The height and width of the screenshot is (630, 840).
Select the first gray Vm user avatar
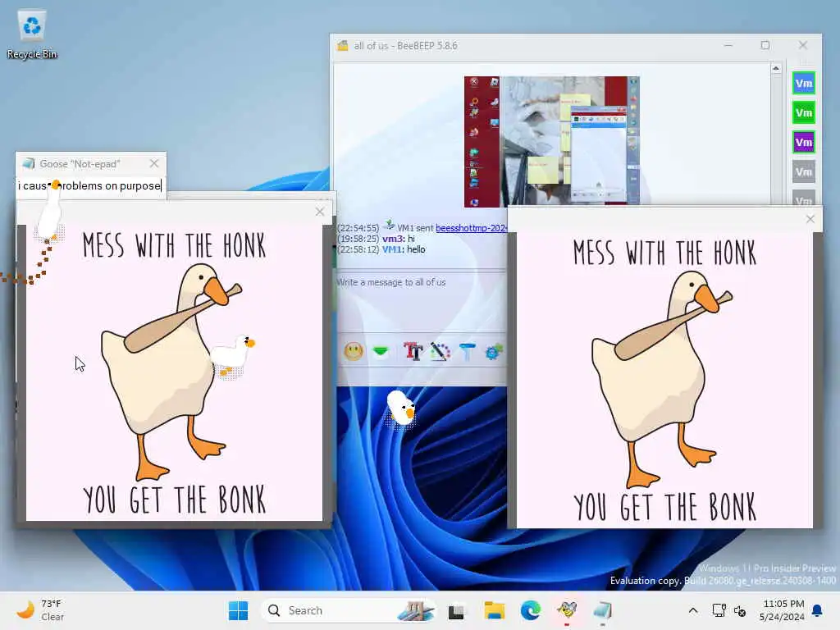click(x=804, y=172)
